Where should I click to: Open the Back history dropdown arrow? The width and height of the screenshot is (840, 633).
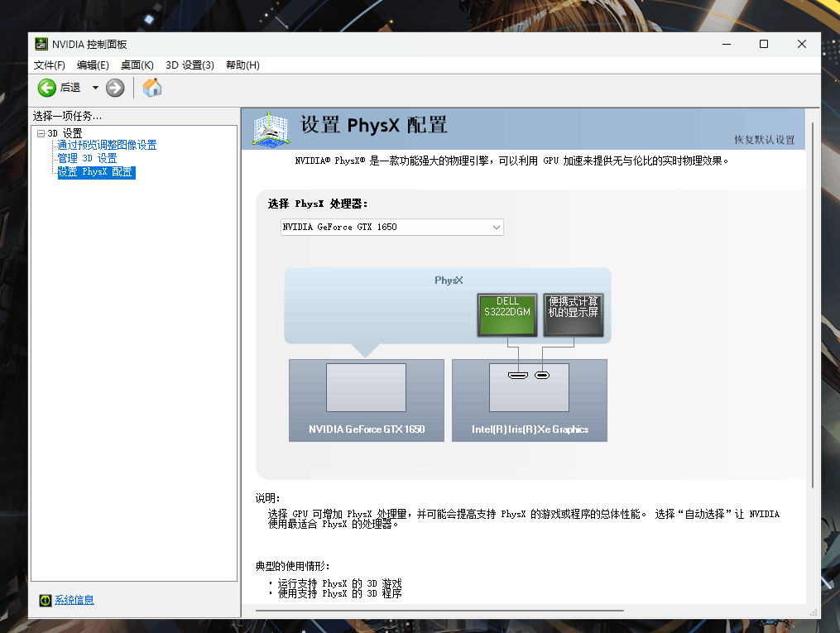click(95, 87)
